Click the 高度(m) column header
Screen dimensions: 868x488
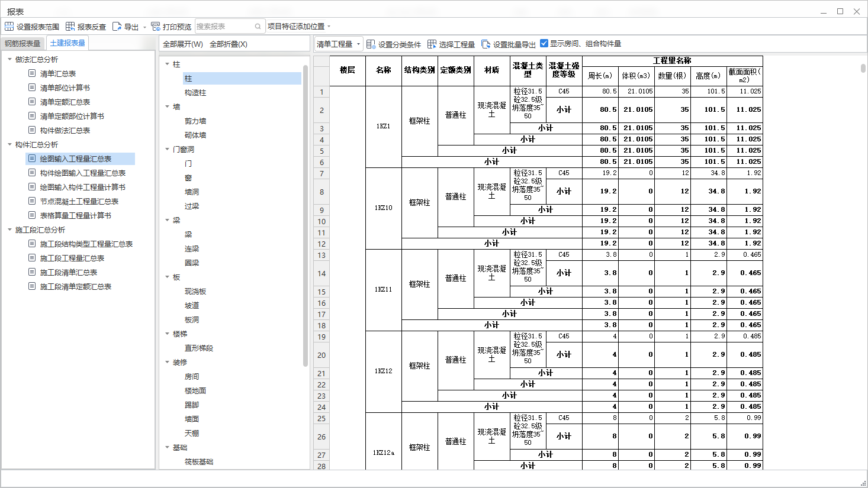pos(709,76)
